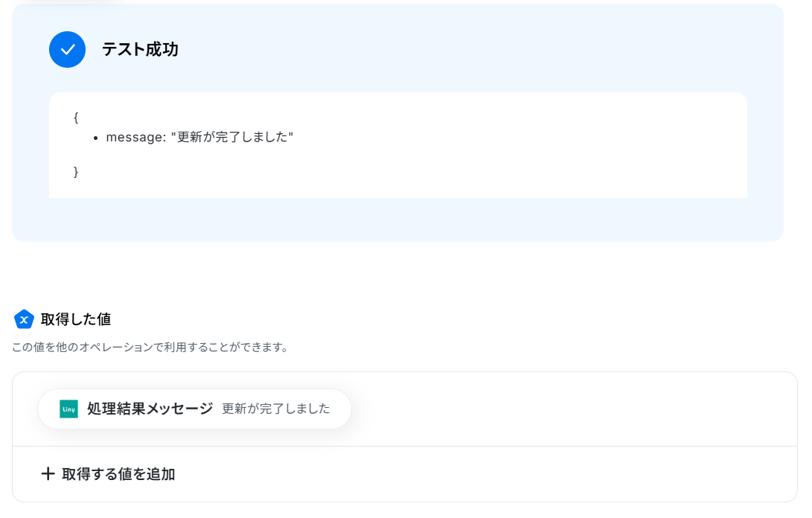Click the green Liny app icon
The image size is (812, 518).
tap(69, 409)
